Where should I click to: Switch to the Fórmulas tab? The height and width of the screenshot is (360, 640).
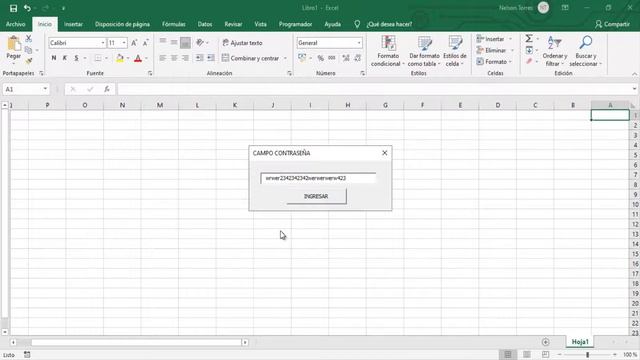click(173, 24)
